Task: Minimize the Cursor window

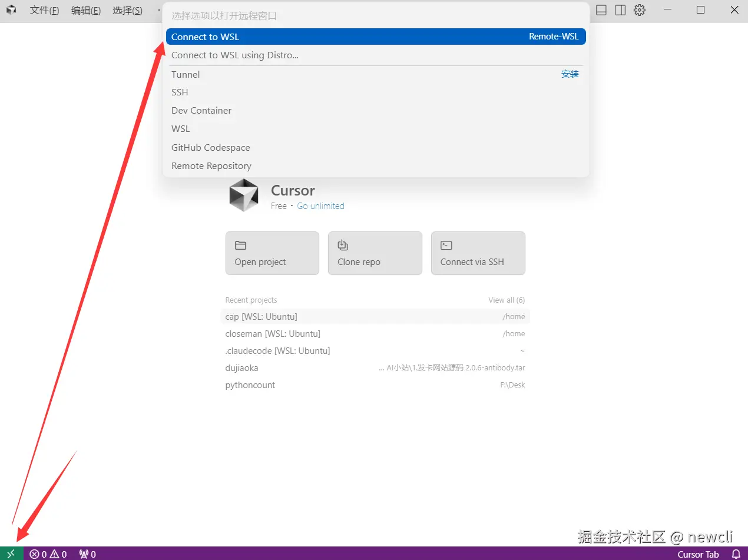Action: tap(667, 10)
